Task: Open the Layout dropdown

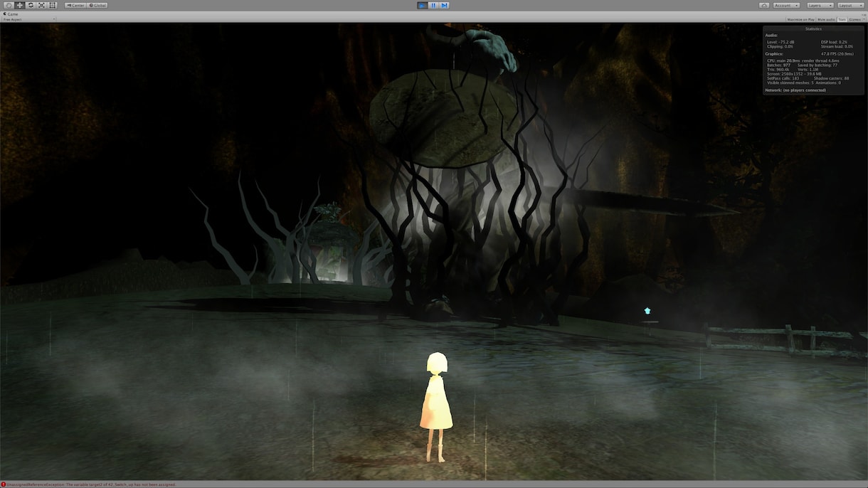Action: (x=851, y=5)
